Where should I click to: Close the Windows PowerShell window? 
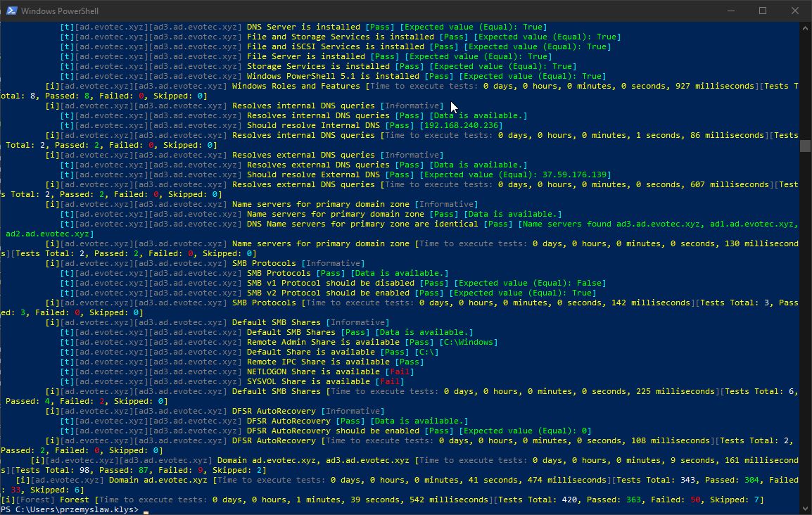click(795, 11)
